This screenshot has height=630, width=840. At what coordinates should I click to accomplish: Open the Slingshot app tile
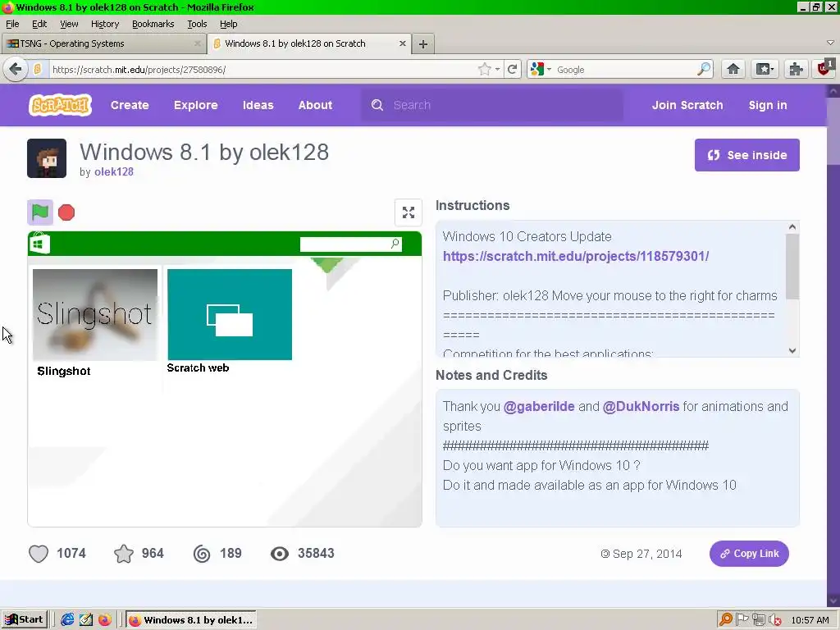(95, 314)
